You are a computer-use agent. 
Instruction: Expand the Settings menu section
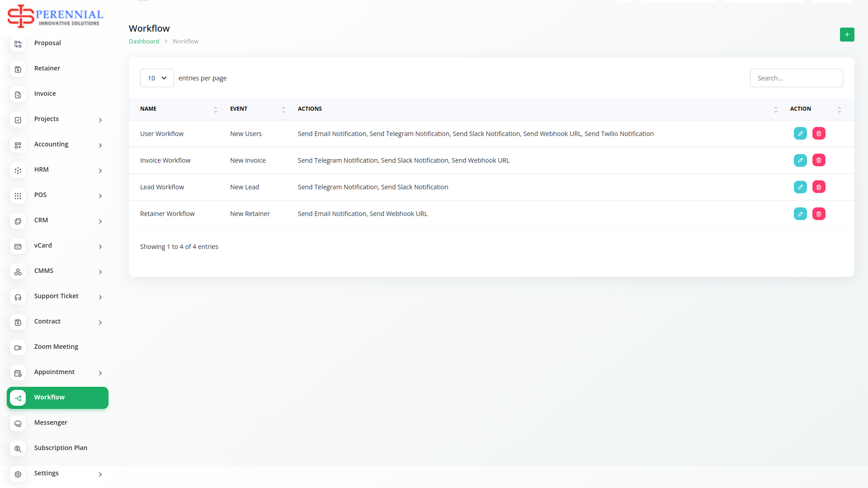click(x=100, y=474)
